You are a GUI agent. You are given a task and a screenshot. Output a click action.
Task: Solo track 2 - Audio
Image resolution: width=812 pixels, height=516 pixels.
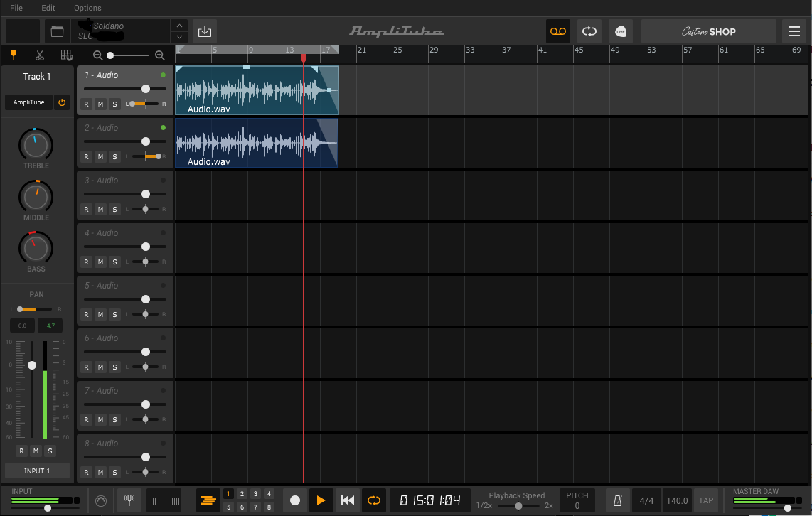click(x=114, y=157)
